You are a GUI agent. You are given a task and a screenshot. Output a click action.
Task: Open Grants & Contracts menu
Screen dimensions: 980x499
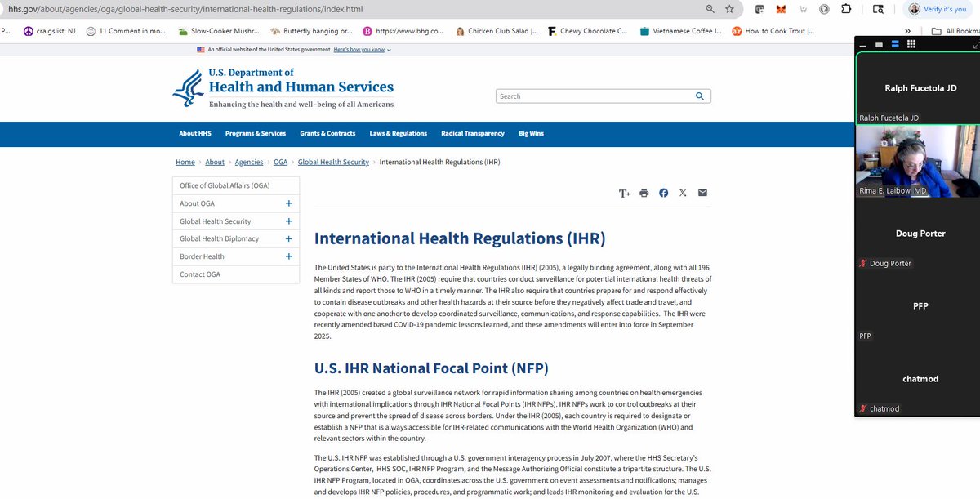pyautogui.click(x=327, y=133)
